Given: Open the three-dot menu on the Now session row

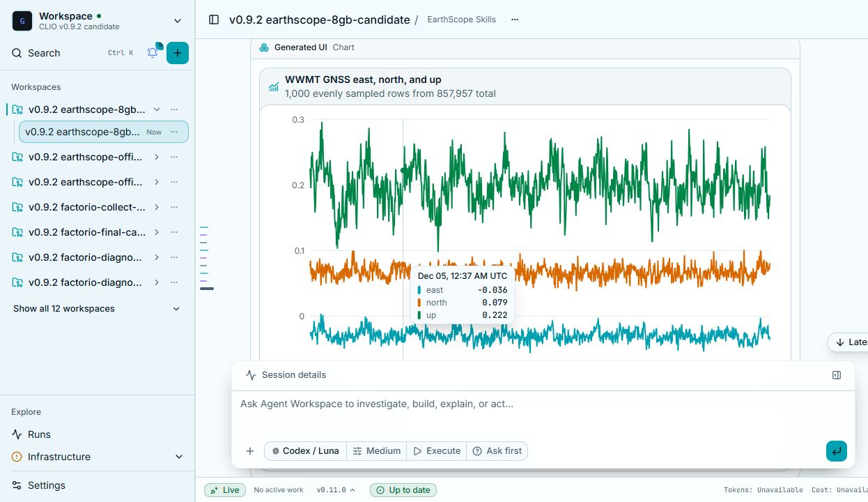Looking at the screenshot, I should [x=174, y=132].
